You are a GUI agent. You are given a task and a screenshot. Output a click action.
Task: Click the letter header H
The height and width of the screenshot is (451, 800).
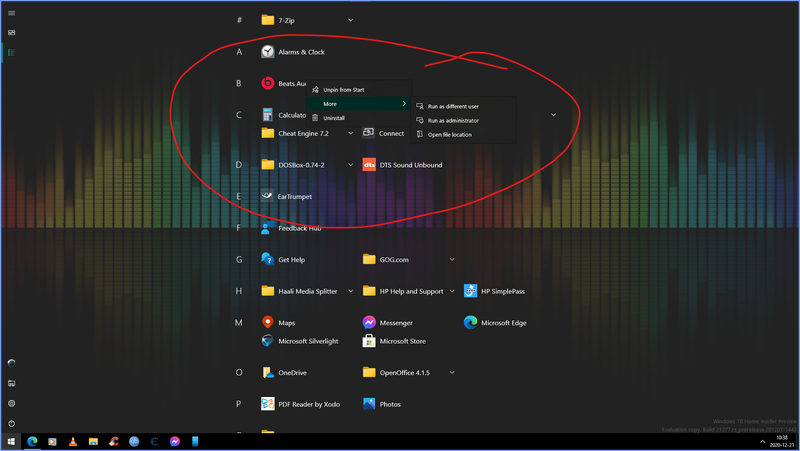coord(239,291)
